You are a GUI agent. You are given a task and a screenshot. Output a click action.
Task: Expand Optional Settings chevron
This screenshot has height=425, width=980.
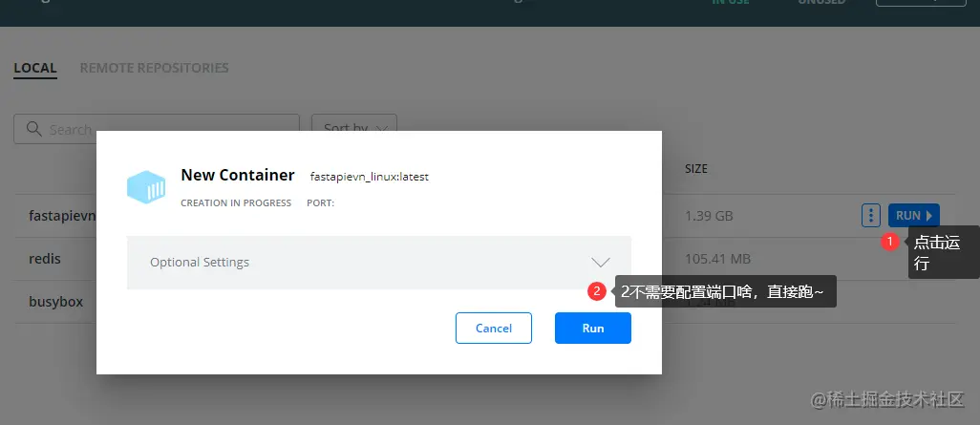click(x=601, y=262)
